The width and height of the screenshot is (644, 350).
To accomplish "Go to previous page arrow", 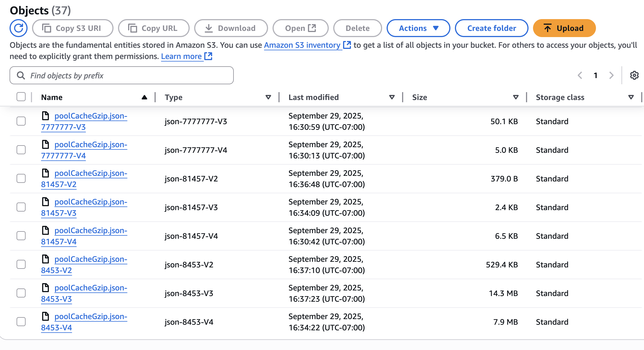I will [x=580, y=75].
